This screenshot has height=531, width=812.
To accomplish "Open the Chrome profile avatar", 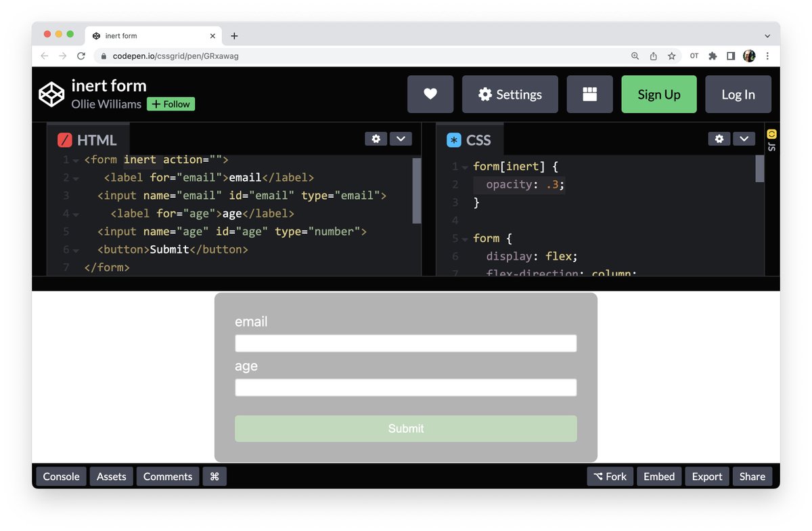I will [x=749, y=56].
